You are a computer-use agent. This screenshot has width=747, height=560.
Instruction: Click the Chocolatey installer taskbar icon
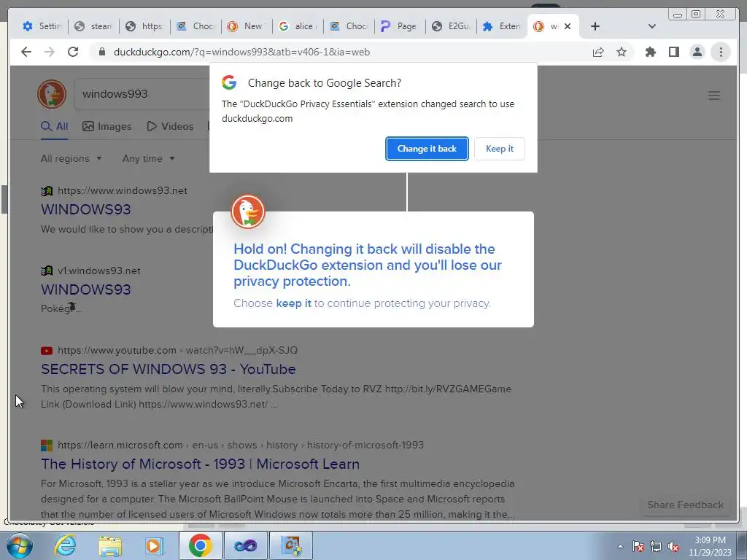[291, 545]
